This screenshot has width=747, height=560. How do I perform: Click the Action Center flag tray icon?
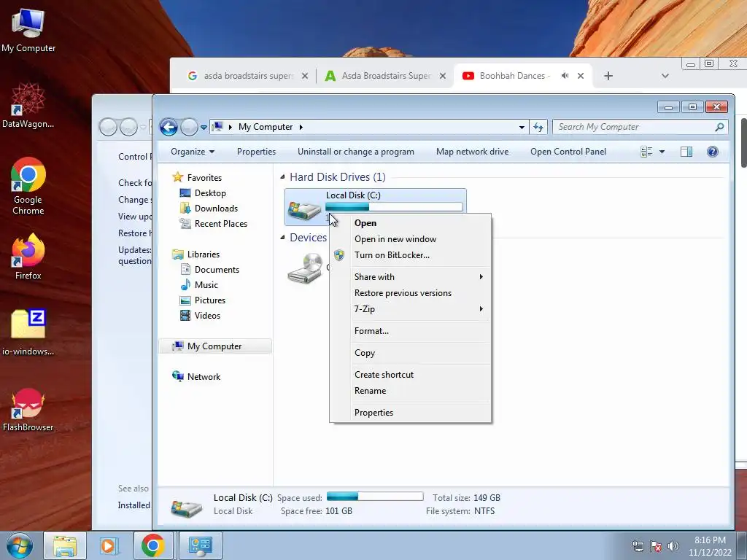pos(656,546)
